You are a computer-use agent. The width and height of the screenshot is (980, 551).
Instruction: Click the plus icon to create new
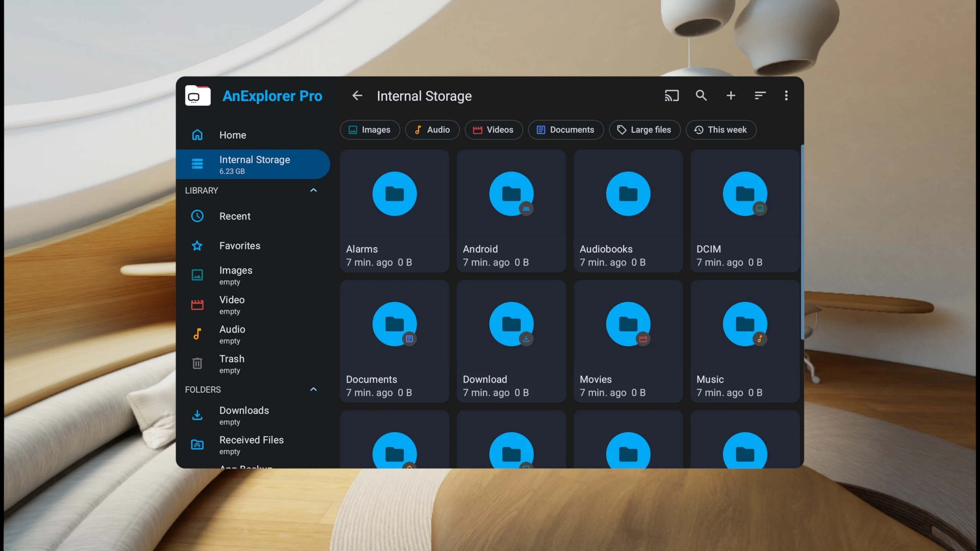click(731, 96)
